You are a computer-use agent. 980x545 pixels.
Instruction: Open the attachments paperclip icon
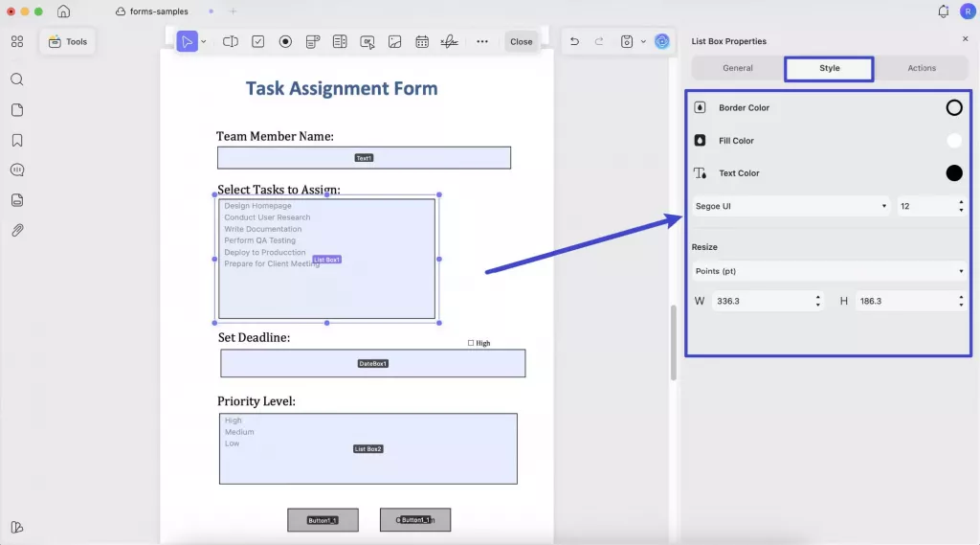(17, 230)
